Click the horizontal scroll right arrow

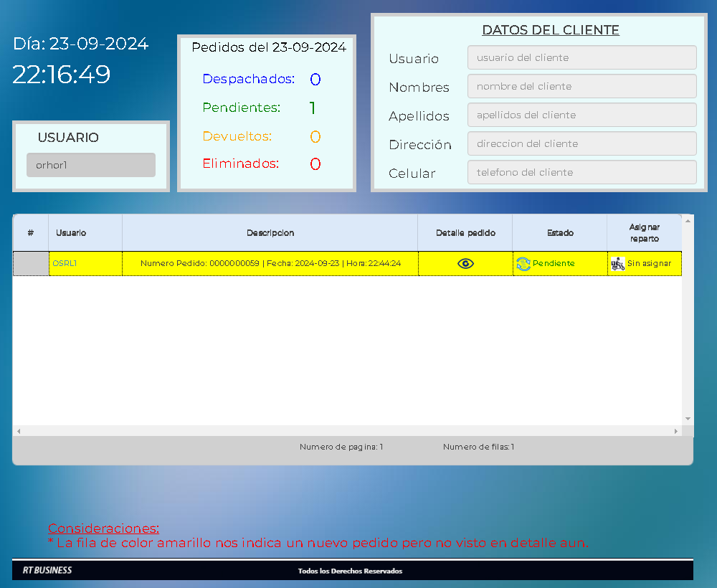pos(675,431)
